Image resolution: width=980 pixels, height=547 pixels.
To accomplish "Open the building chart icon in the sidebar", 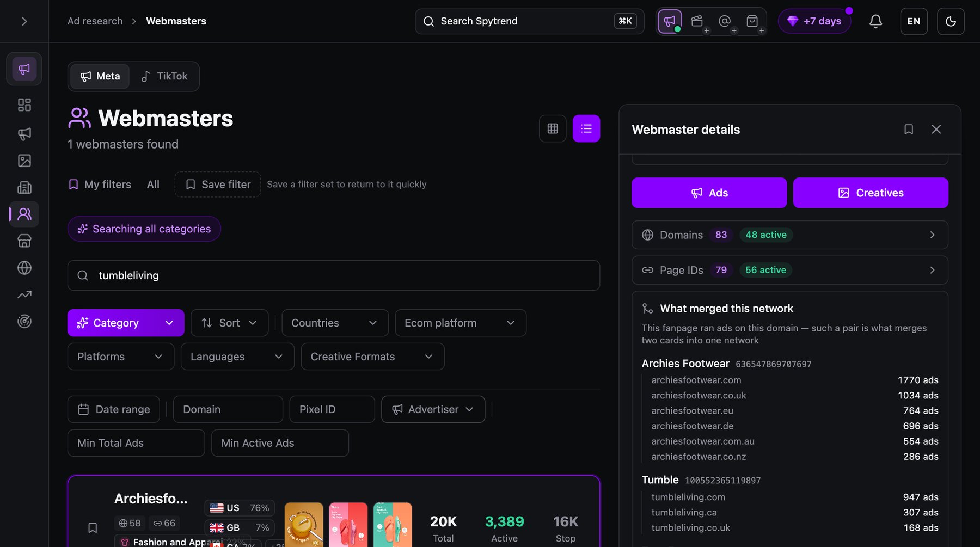I will coord(24,187).
